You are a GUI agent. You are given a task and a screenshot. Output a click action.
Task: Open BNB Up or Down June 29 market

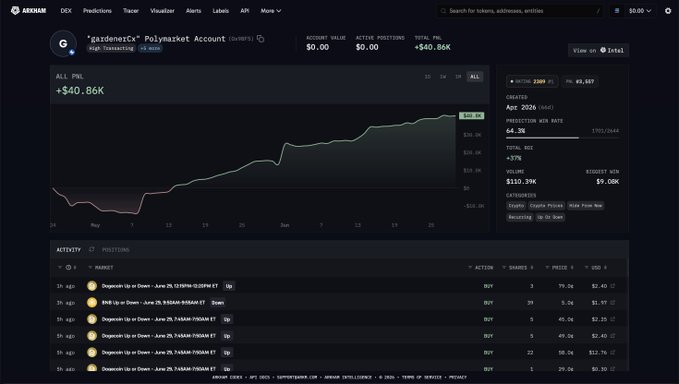tap(153, 303)
